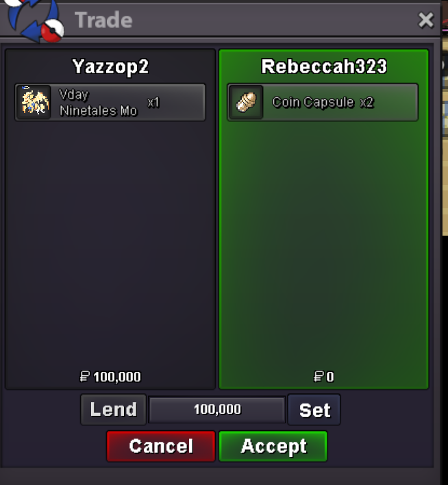Click the Pokeball icon in the Trade logo
The height and width of the screenshot is (485, 448).
[x=52, y=32]
